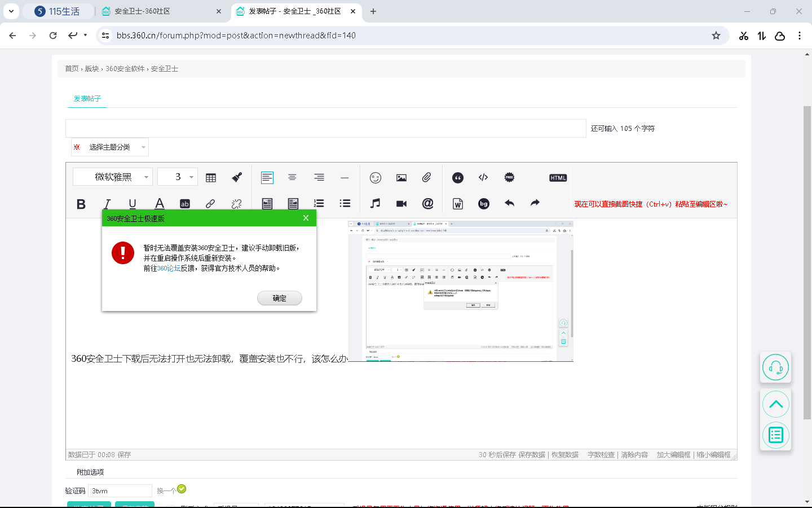Mention a user with the @ icon
812x508 pixels.
pos(428,204)
